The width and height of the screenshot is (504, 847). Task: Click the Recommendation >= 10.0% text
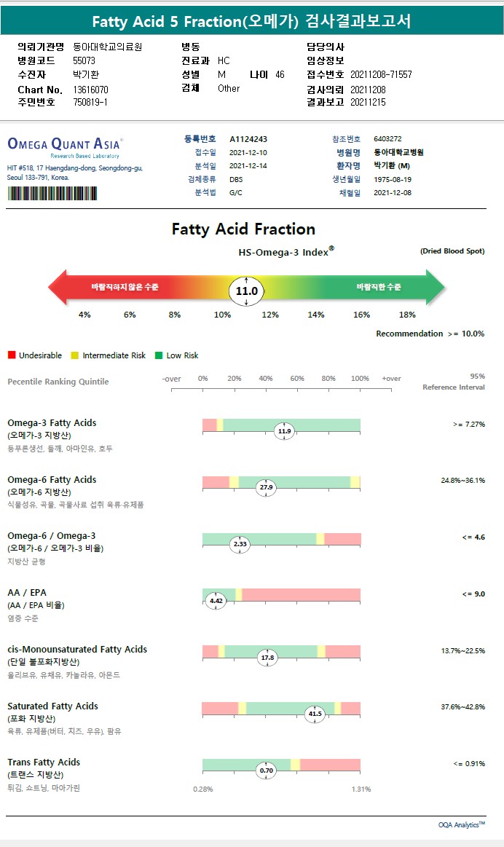pyautogui.click(x=430, y=334)
